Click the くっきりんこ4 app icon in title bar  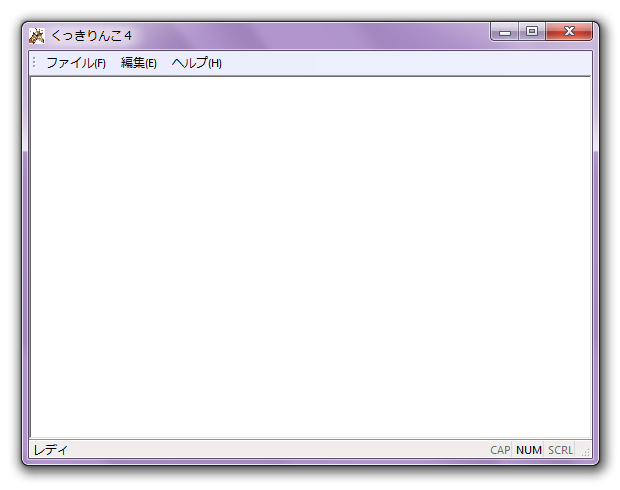[37, 36]
